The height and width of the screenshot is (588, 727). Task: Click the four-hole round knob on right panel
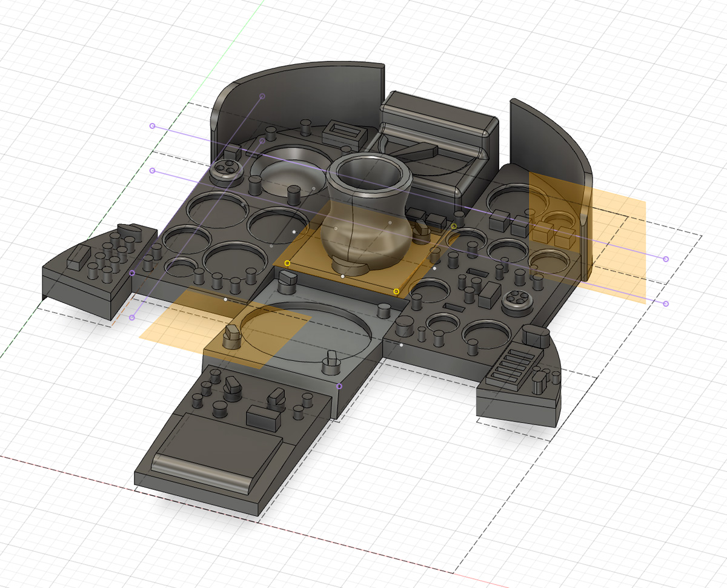516,299
